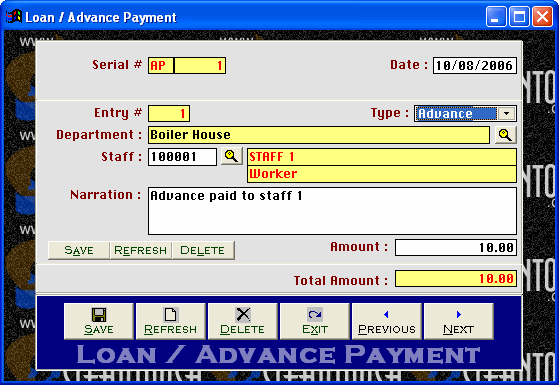
Task: Click the Department lookup magnifier icon
Action: click(x=506, y=135)
